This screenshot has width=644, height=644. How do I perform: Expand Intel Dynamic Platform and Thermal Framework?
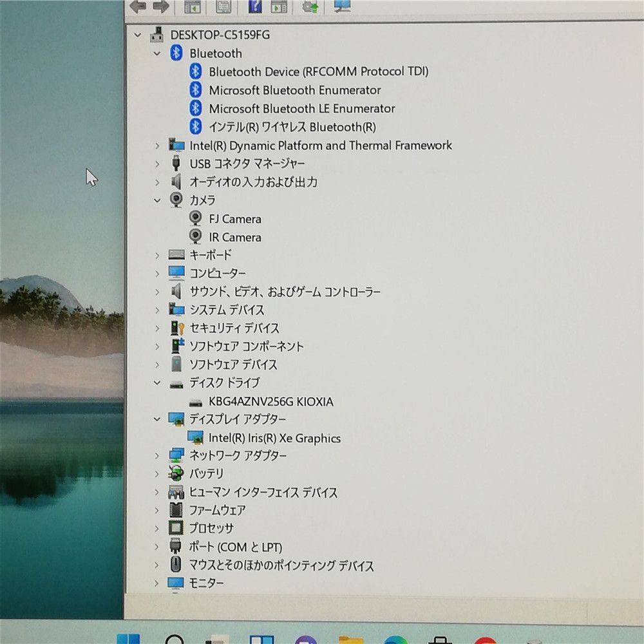pos(157,146)
